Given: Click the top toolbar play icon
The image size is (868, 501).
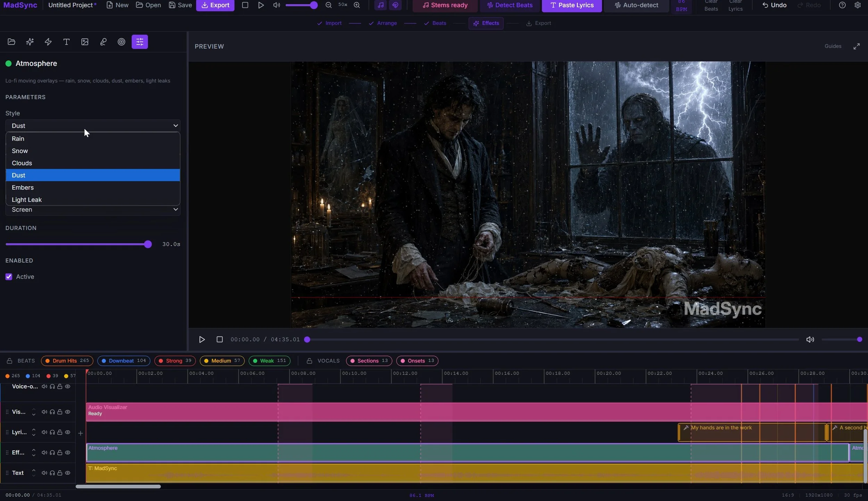Looking at the screenshot, I should 261,5.
